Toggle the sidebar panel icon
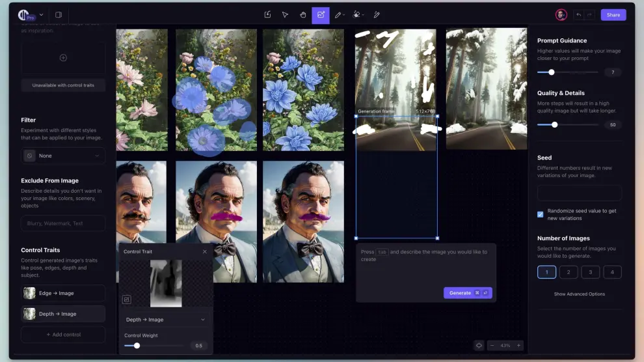644x362 pixels. pyautogui.click(x=59, y=14)
